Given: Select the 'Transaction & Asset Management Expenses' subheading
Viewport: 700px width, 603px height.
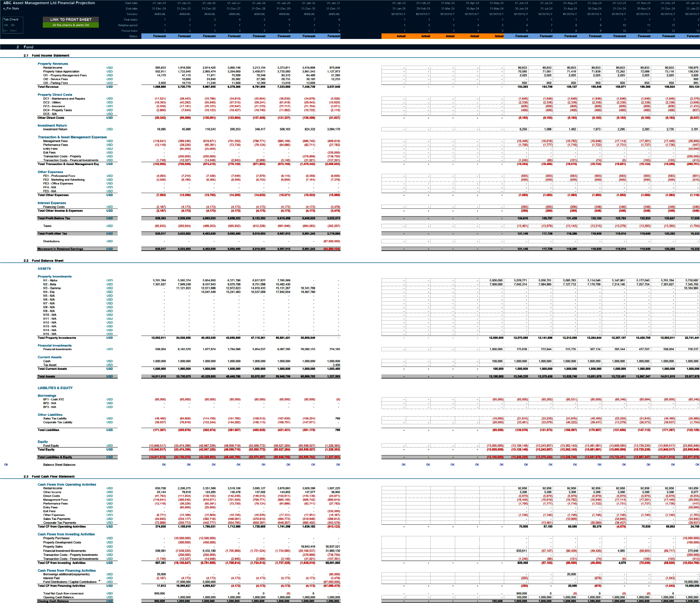Looking at the screenshot, I should pos(72,137).
